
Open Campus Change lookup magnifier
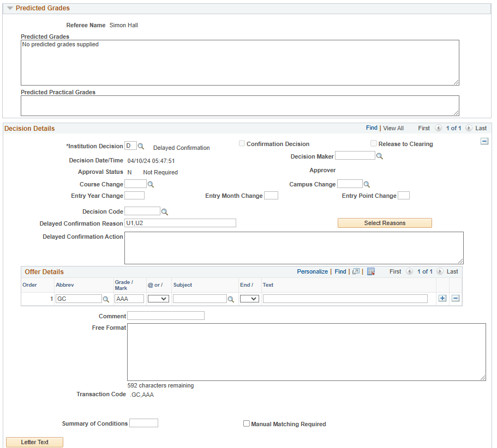(367, 184)
